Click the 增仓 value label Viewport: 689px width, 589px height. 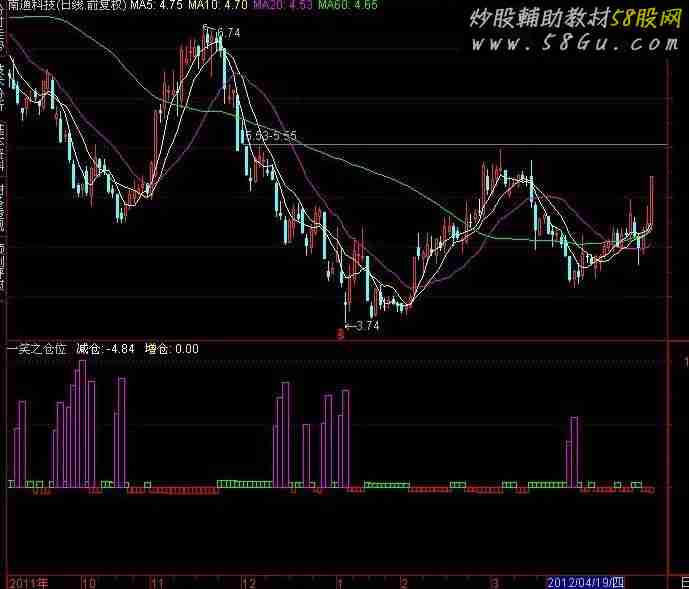[x=171, y=349]
